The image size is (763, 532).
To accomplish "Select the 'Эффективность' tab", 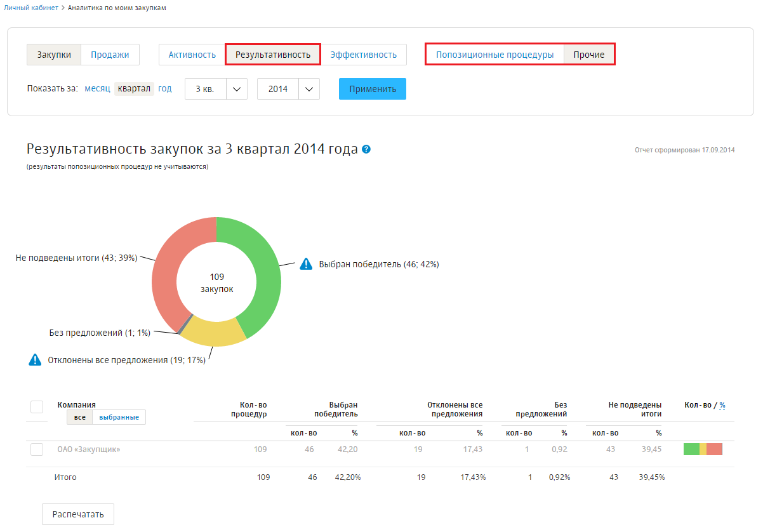I will coord(363,55).
